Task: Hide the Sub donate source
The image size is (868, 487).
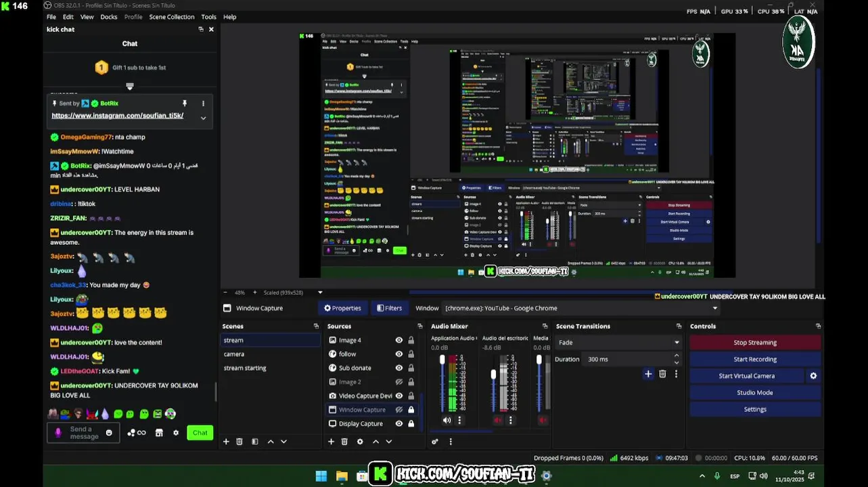Action: (x=399, y=368)
